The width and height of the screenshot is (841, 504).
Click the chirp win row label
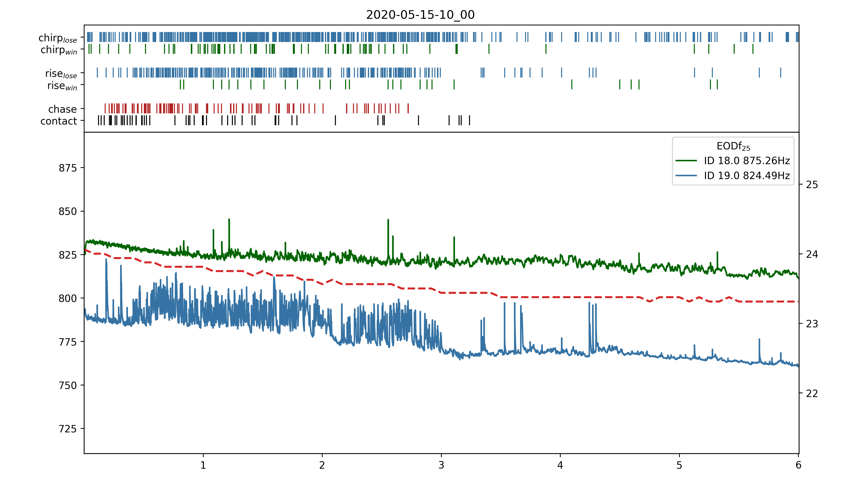pos(58,50)
